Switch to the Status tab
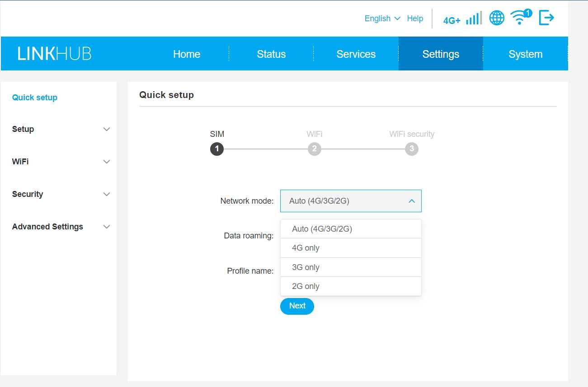This screenshot has width=588, height=387. tap(271, 54)
